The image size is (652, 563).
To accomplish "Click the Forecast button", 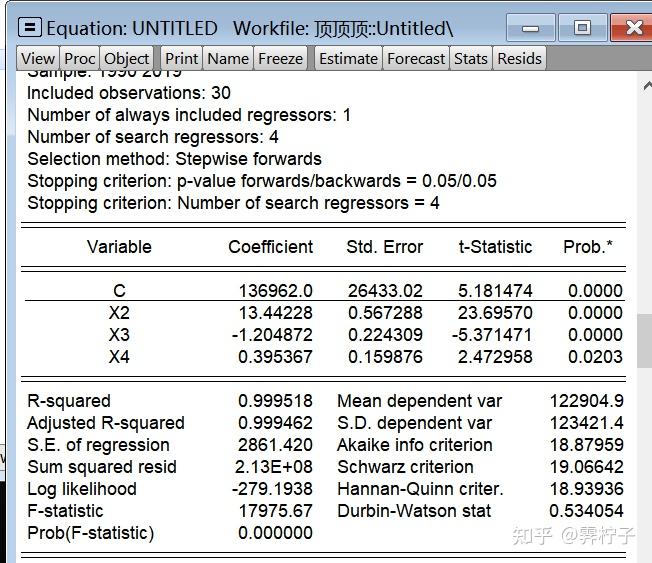I will [x=416, y=58].
